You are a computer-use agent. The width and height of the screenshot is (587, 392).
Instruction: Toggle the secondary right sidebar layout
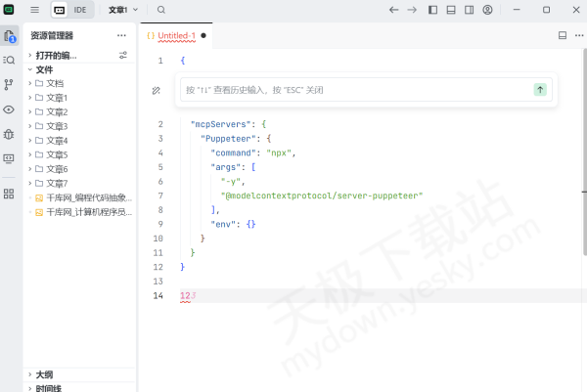tap(469, 10)
